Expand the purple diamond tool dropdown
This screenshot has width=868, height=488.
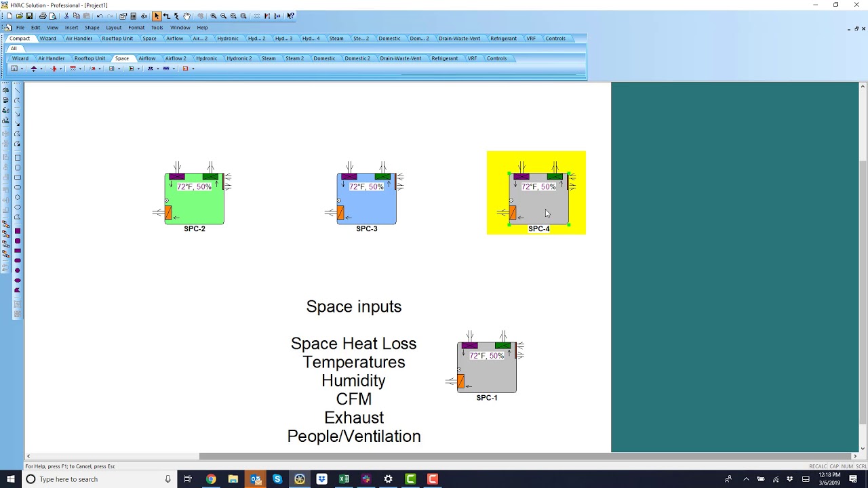click(41, 68)
